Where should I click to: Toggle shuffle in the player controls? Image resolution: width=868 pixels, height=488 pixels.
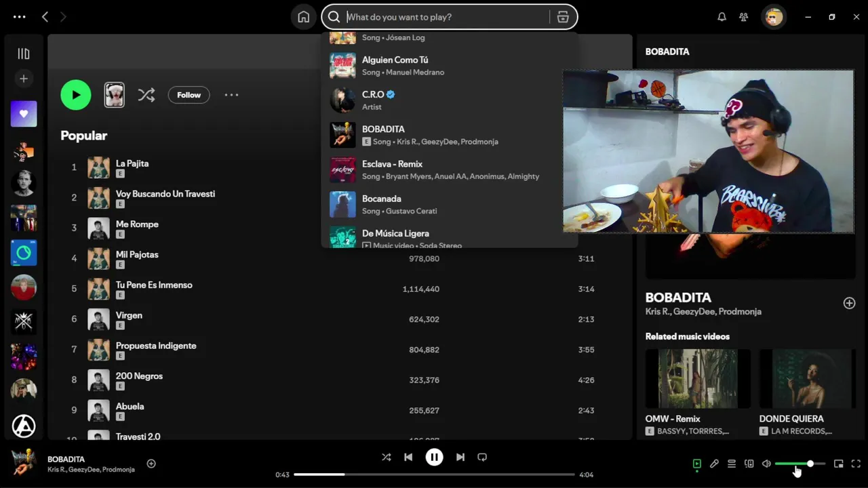pyautogui.click(x=386, y=457)
